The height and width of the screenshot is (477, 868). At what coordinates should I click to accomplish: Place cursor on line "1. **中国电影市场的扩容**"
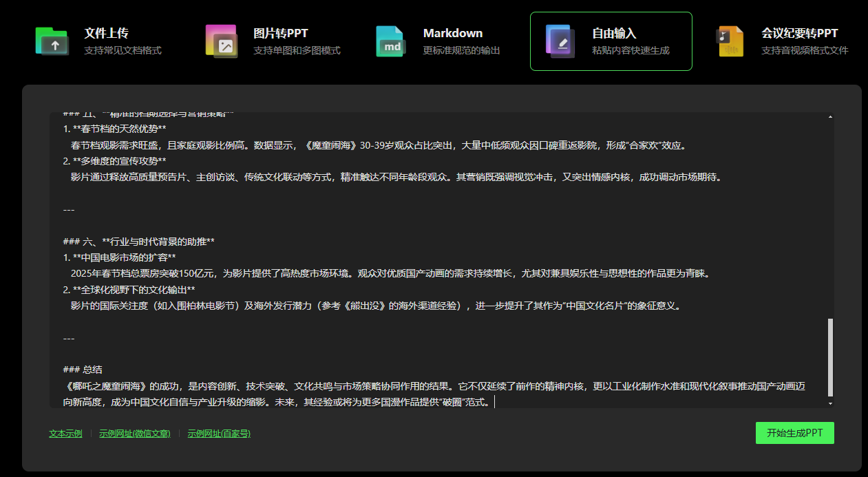click(119, 257)
